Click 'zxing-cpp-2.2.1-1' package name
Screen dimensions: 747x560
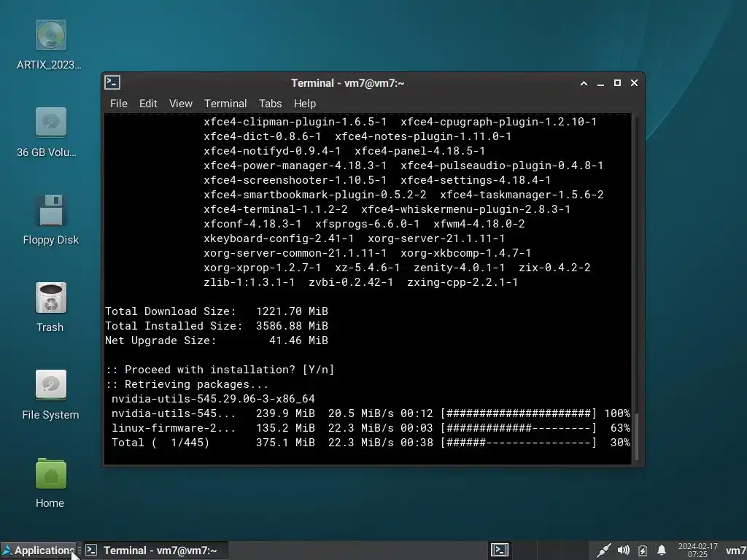(462, 282)
